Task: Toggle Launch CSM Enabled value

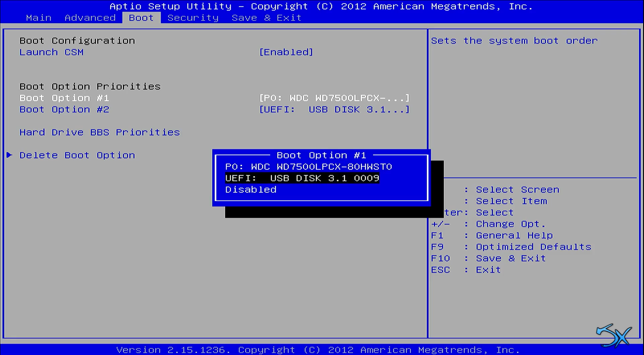Action: tap(286, 52)
